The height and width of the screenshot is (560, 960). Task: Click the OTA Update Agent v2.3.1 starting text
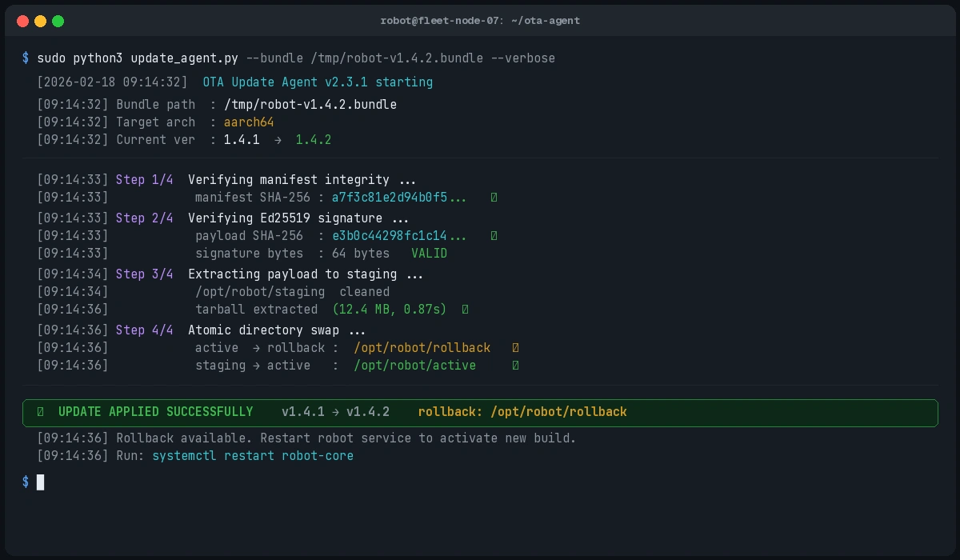click(x=322, y=82)
